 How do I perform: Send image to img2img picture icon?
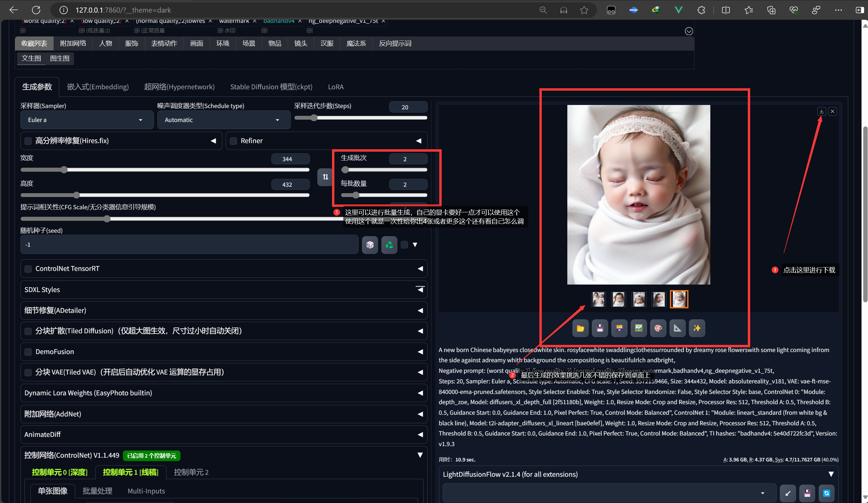click(638, 328)
